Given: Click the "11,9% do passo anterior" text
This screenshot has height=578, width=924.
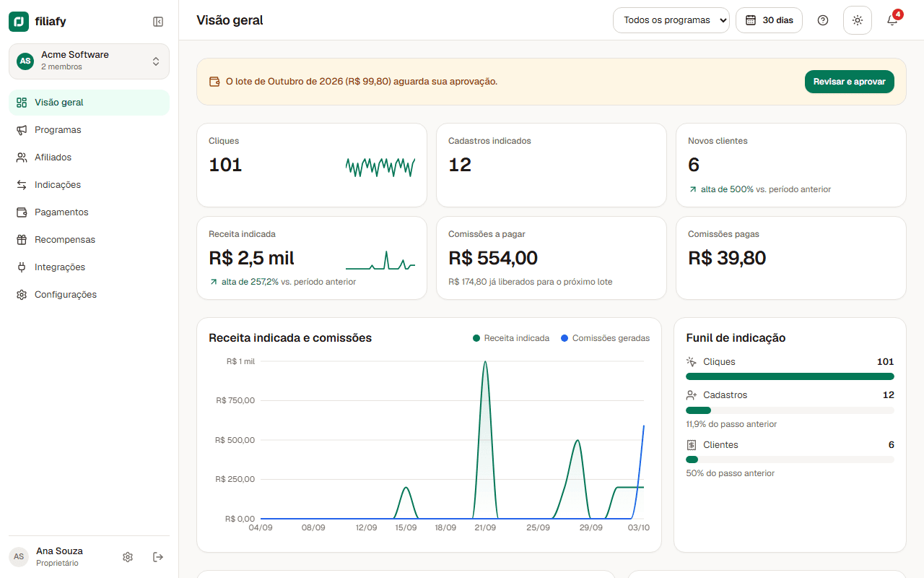Looking at the screenshot, I should 731,424.
